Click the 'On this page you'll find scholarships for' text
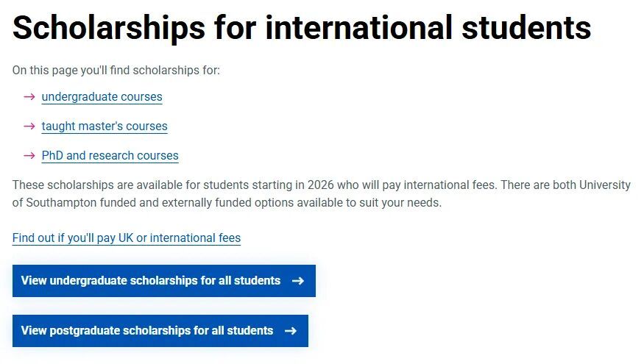The width and height of the screenshot is (644, 364). tap(116, 71)
